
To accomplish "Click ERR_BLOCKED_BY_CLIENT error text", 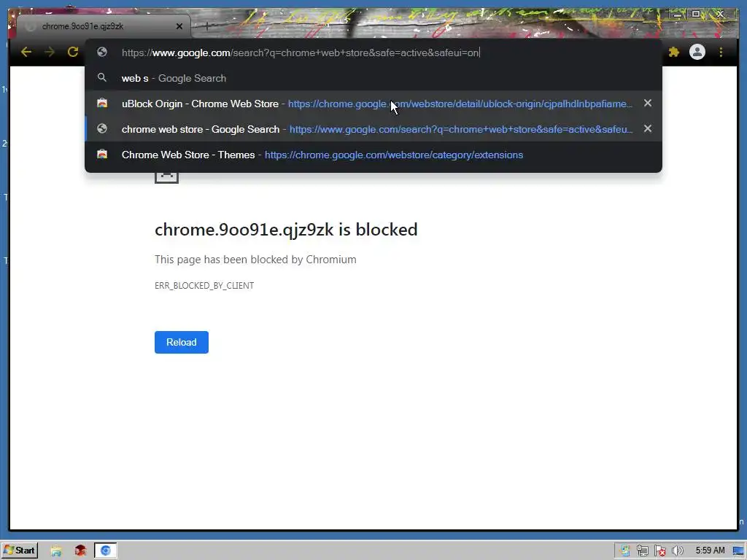I will point(204,286).
